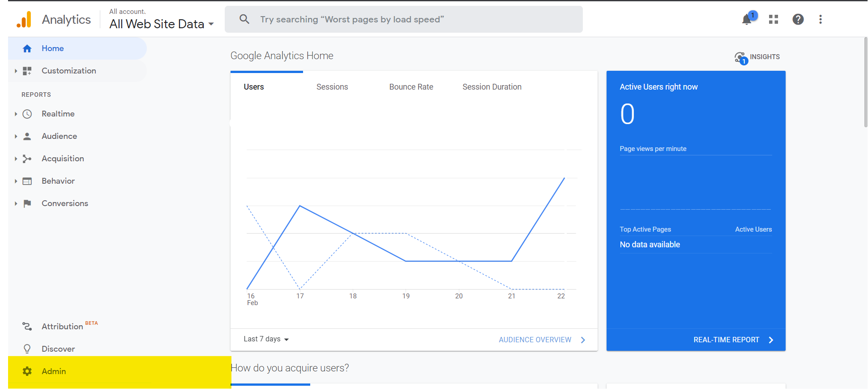
Task: Click the Page views per minute label
Action: (x=653, y=149)
